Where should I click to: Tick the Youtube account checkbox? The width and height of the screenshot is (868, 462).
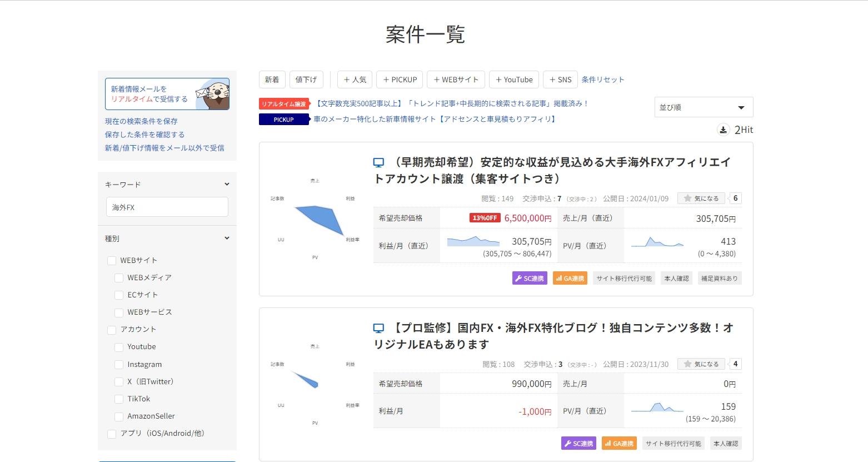tap(119, 347)
